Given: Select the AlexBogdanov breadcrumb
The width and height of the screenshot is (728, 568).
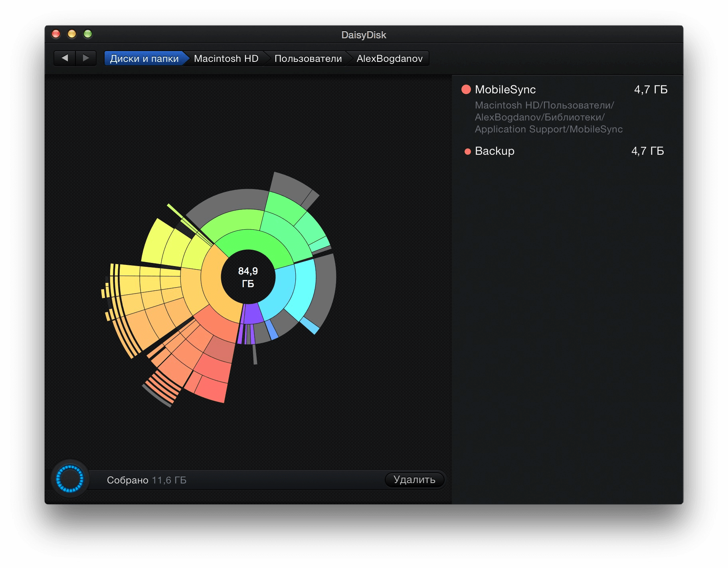Looking at the screenshot, I should (389, 59).
